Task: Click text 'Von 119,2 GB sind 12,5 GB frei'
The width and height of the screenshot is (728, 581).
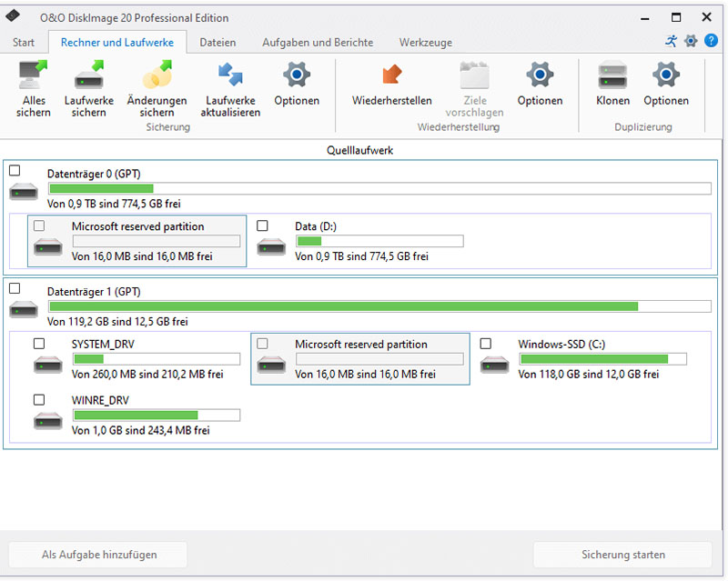Action: (x=117, y=322)
